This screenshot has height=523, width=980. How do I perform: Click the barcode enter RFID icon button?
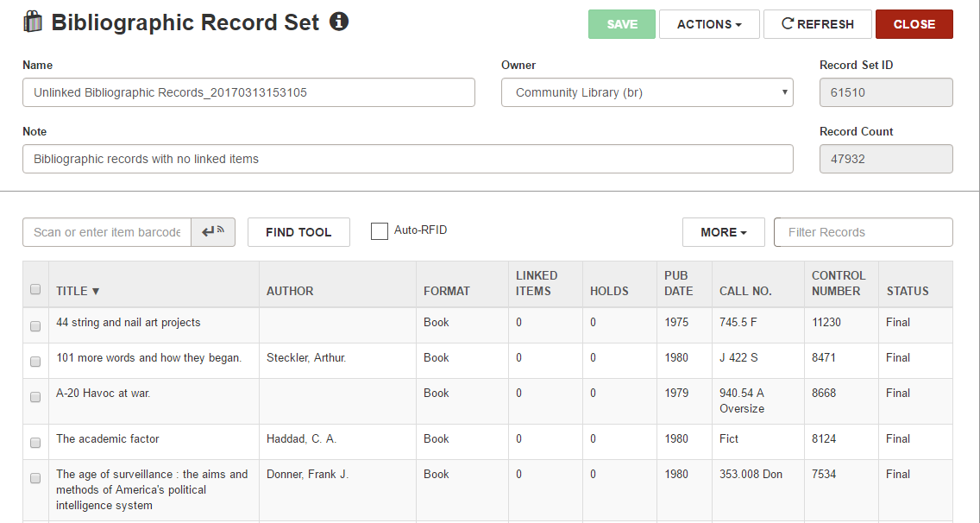tap(213, 232)
